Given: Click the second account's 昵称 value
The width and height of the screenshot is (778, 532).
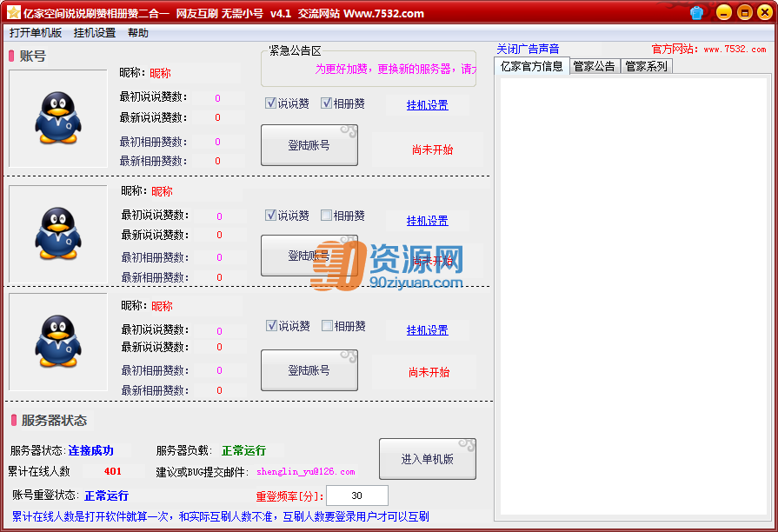Looking at the screenshot, I should coord(162,191).
